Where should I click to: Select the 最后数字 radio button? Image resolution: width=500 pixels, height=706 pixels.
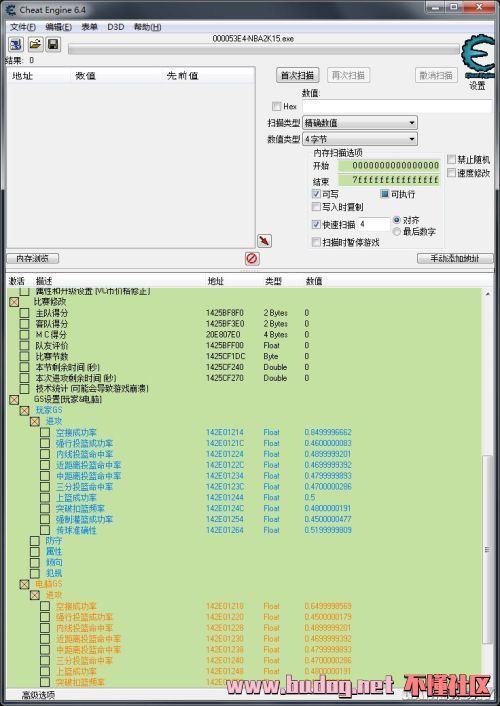[x=396, y=231]
